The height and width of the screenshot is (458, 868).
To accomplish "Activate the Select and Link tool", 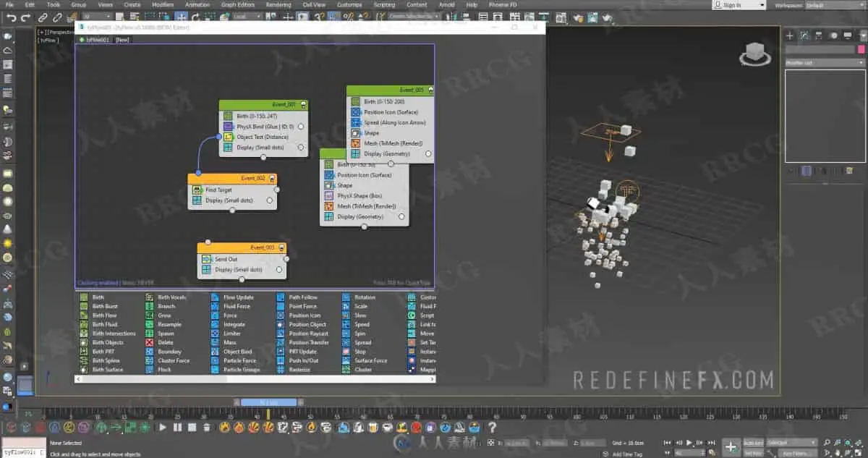I will (42, 17).
